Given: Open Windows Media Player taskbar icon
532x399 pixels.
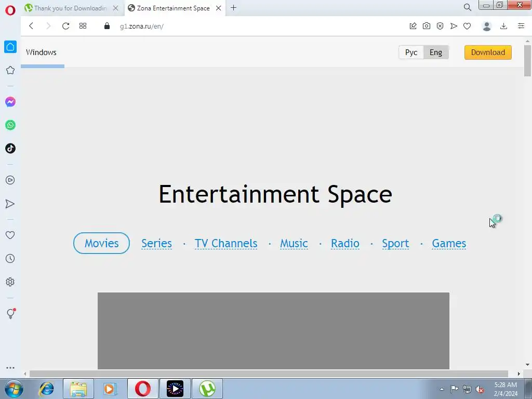Looking at the screenshot, I should coord(110,389).
